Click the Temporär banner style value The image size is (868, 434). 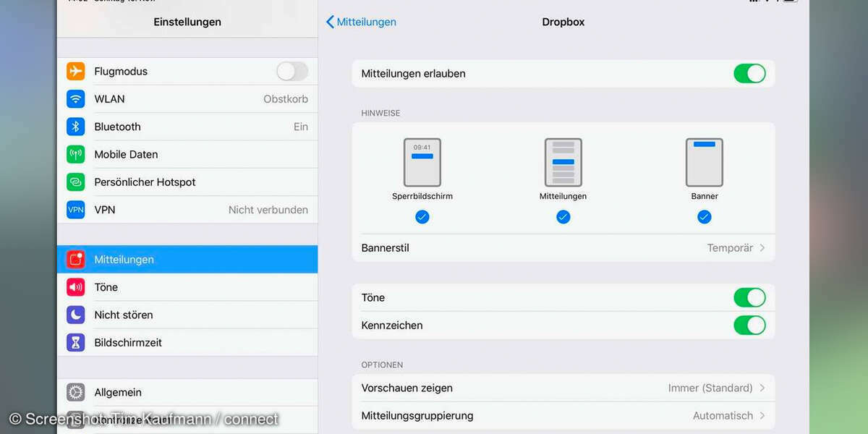[x=730, y=248]
